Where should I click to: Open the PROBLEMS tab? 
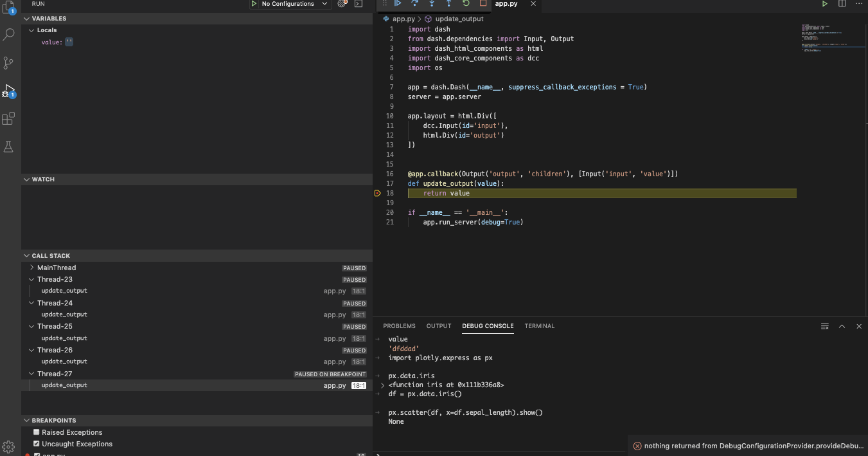399,326
